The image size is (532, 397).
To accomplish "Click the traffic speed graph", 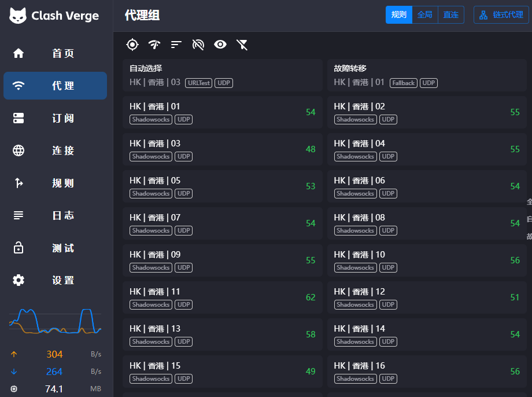I will click(55, 321).
